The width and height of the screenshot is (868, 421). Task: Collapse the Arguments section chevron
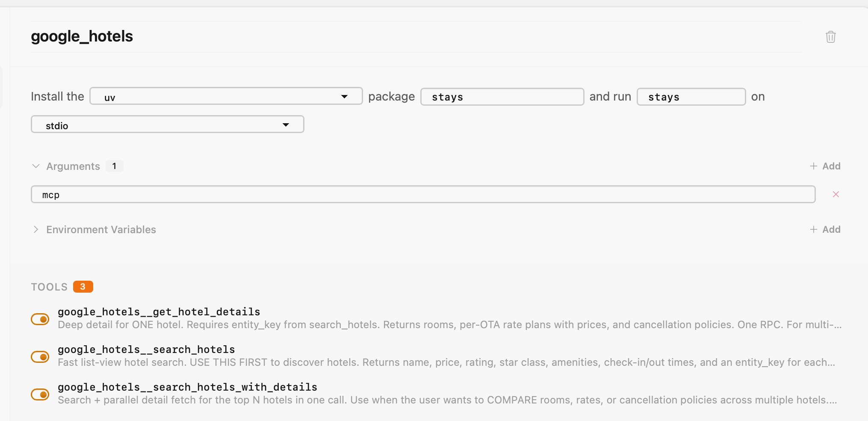(x=36, y=166)
